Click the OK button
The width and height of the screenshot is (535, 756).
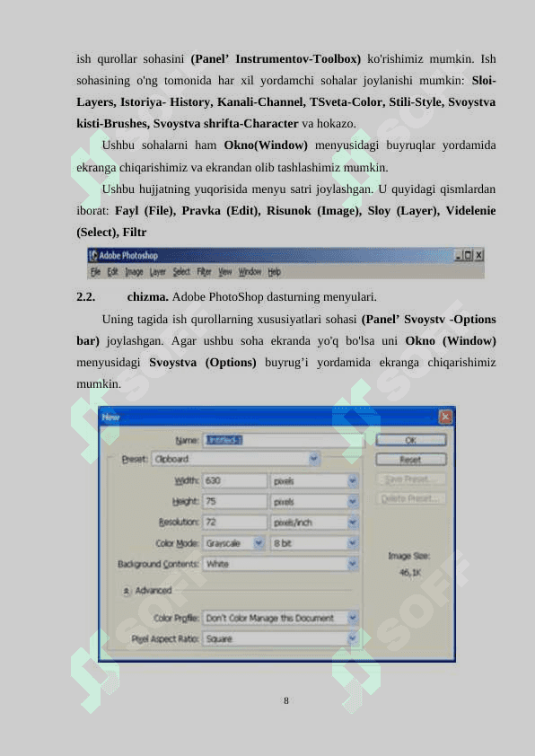pos(410,440)
